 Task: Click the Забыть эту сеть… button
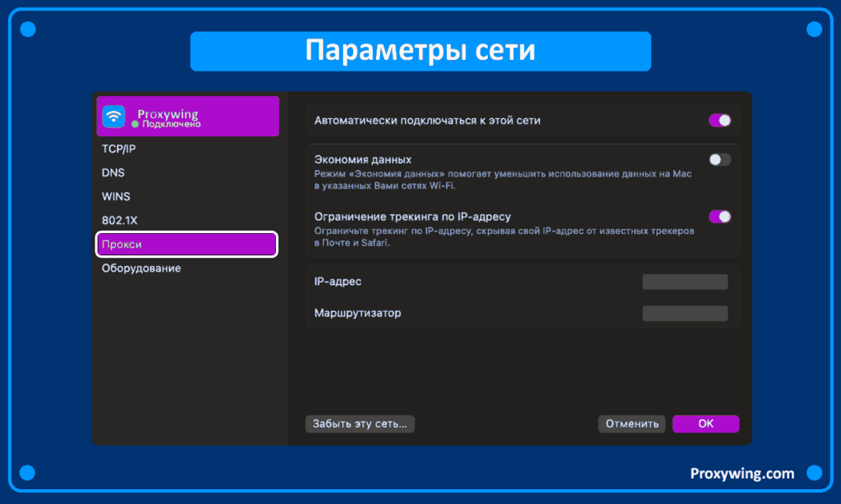point(360,424)
